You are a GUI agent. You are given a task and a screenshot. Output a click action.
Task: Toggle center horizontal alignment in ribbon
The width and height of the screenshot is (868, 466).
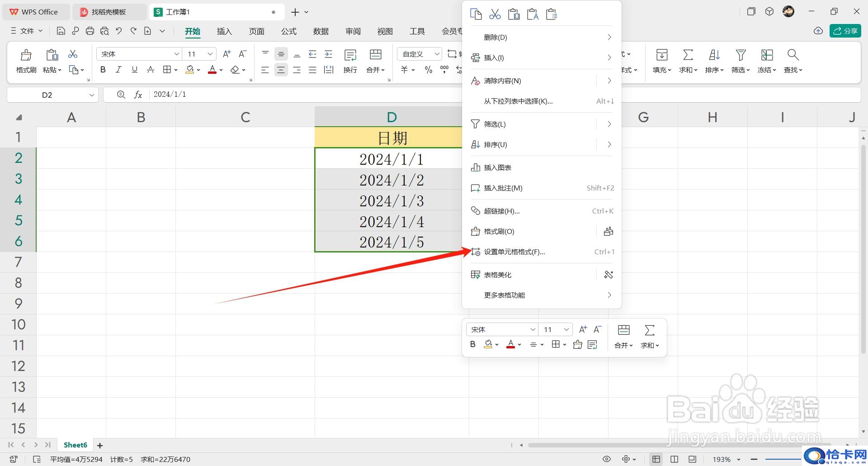tap(281, 70)
